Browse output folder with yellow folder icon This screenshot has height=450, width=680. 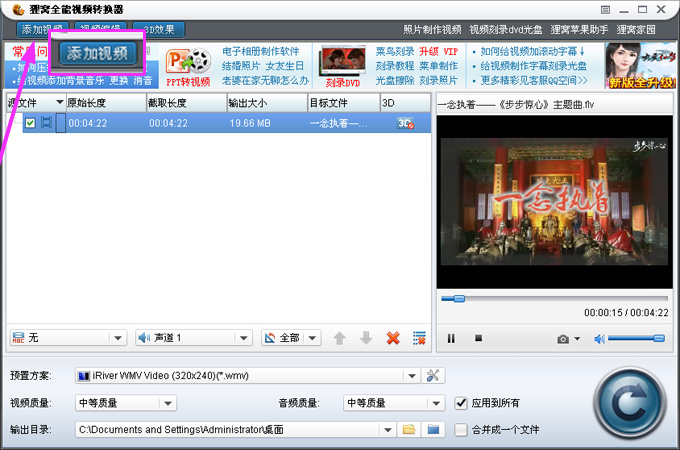(x=409, y=429)
